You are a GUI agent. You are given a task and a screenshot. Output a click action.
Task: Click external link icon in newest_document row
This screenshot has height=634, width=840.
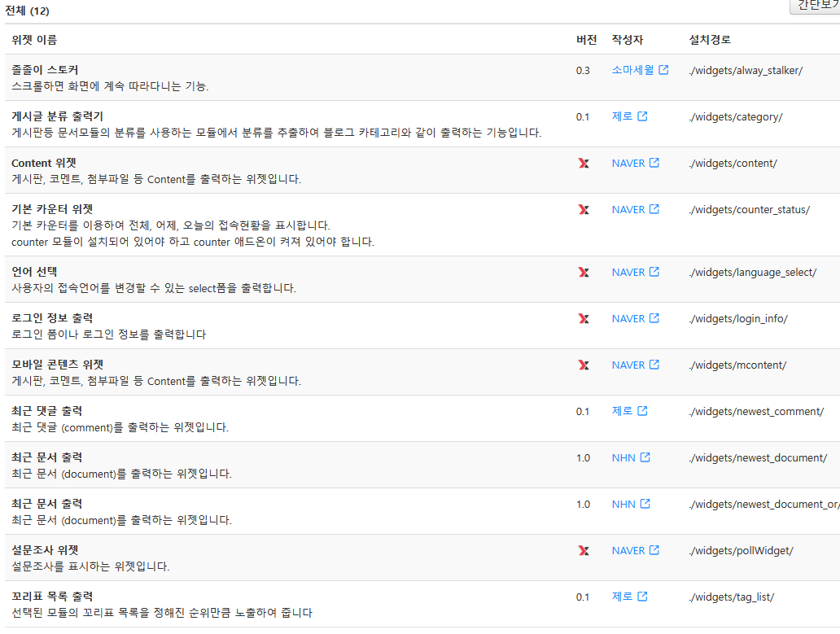tap(645, 457)
